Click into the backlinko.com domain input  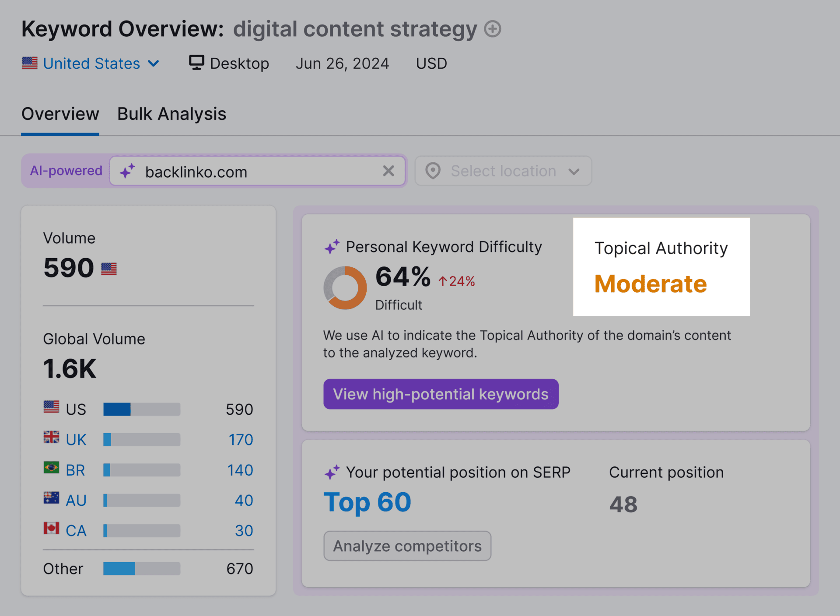click(258, 171)
